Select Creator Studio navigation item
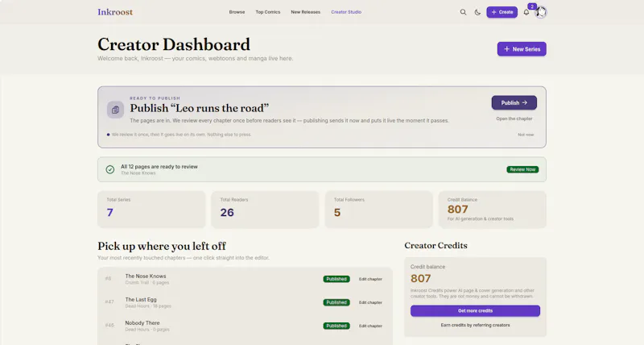 [346, 12]
